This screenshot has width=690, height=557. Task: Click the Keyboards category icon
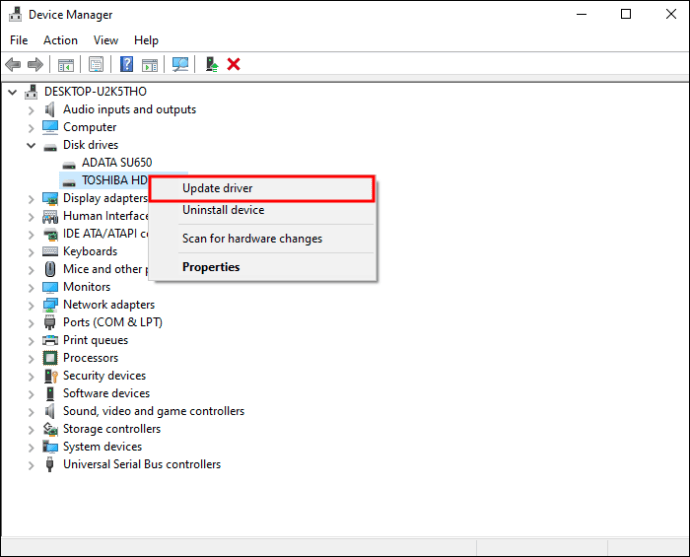click(x=50, y=251)
